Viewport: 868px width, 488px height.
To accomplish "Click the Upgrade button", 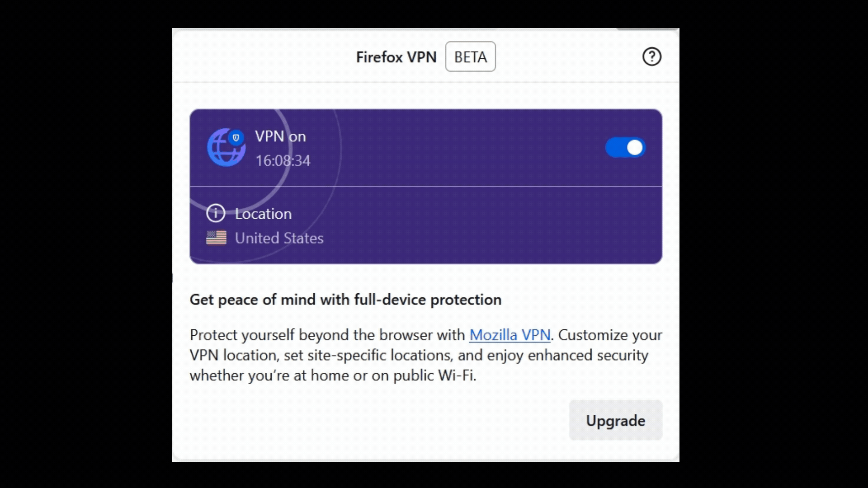I will (615, 420).
